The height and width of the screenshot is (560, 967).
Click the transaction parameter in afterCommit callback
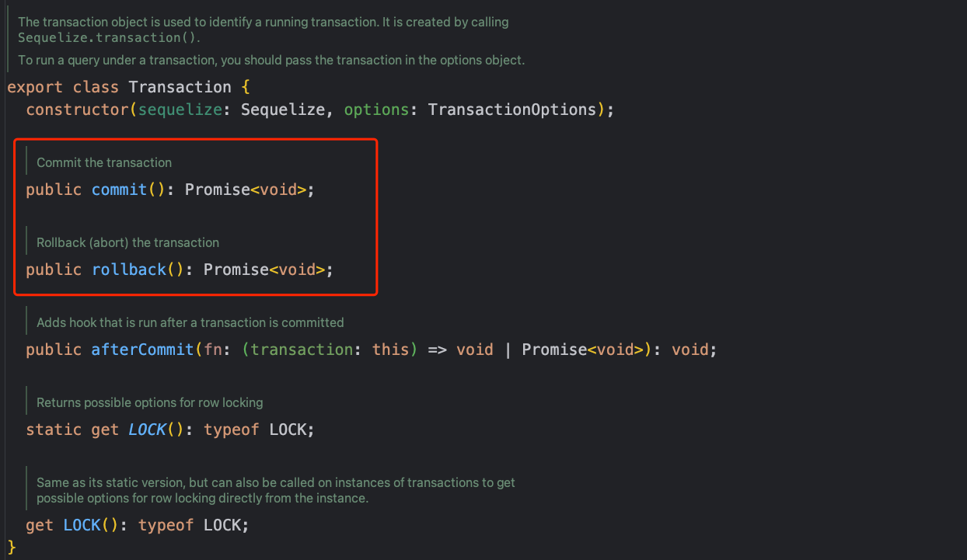tap(302, 350)
